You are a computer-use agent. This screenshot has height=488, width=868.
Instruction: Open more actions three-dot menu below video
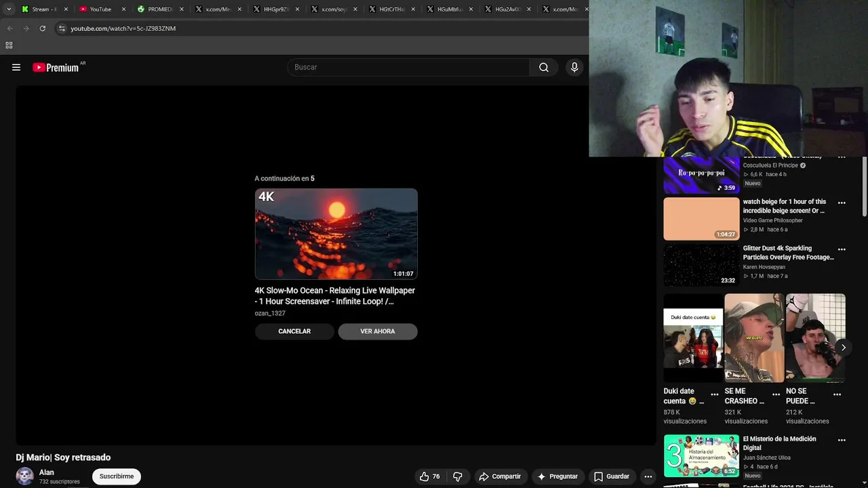(x=648, y=476)
